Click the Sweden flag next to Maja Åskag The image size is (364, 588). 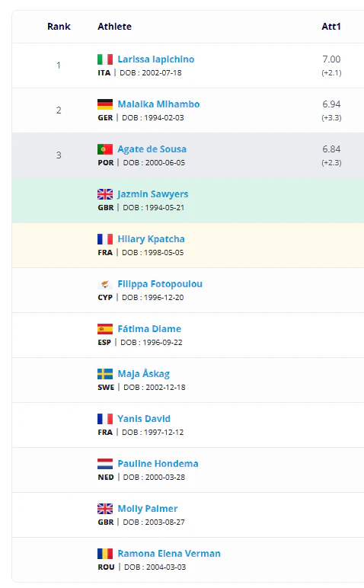[105, 374]
